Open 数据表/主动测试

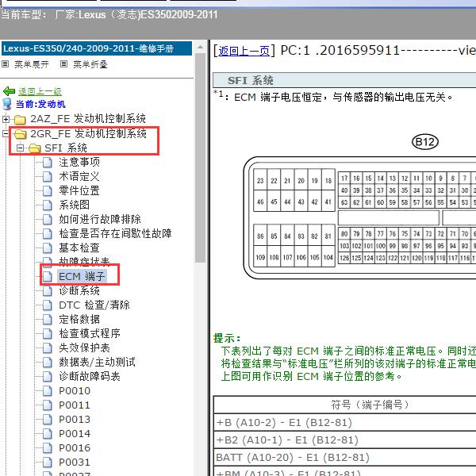(97, 362)
